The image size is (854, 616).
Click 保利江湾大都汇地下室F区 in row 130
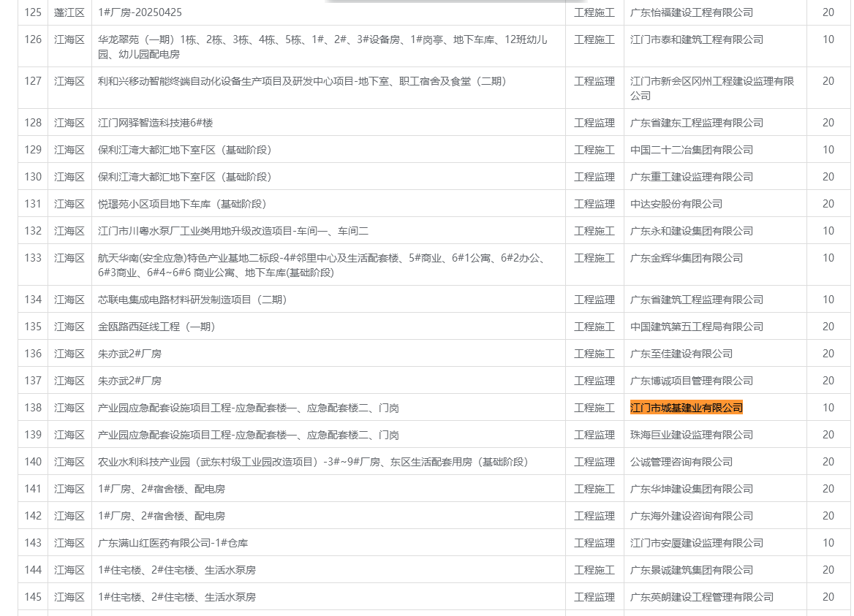coord(185,177)
